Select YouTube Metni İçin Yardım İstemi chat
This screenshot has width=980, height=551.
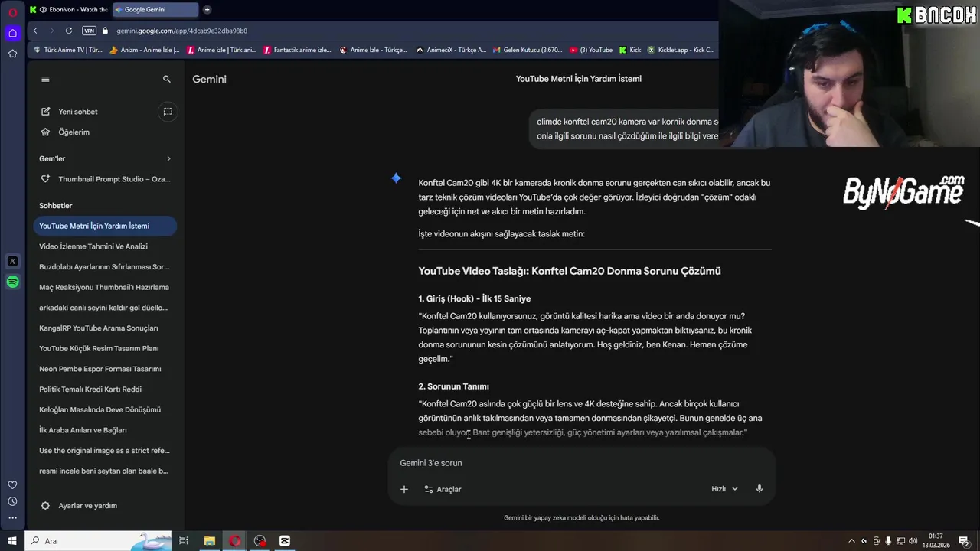pos(106,226)
